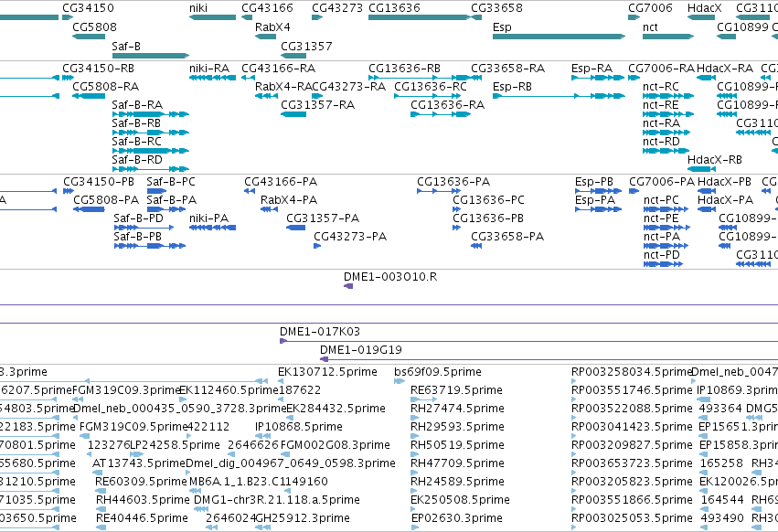
Task: Click transcript nct-RE label
Action: (660, 105)
